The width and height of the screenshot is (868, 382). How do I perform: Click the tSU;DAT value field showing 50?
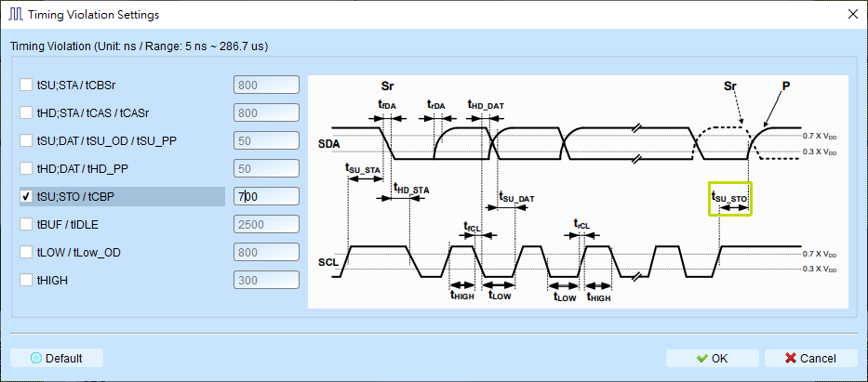266,141
